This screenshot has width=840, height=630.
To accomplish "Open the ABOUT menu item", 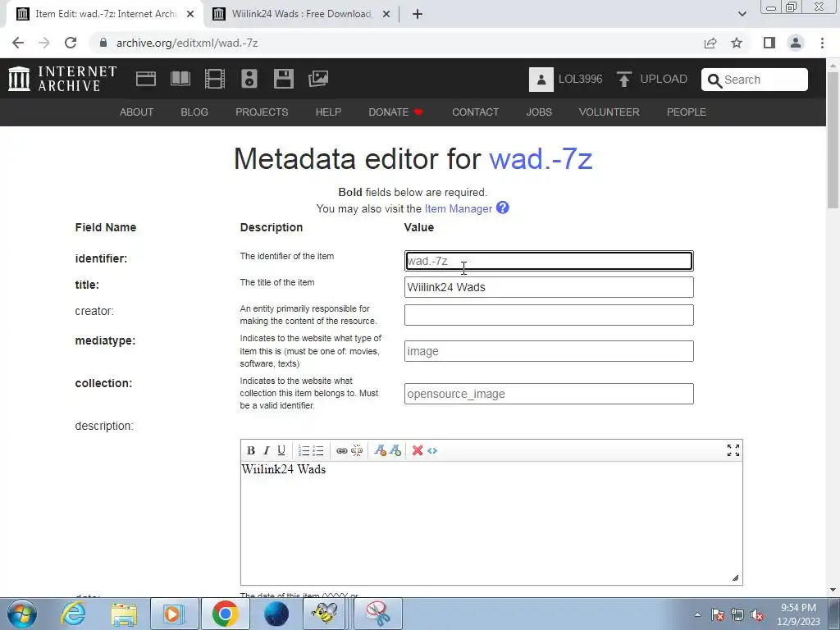I will [137, 112].
